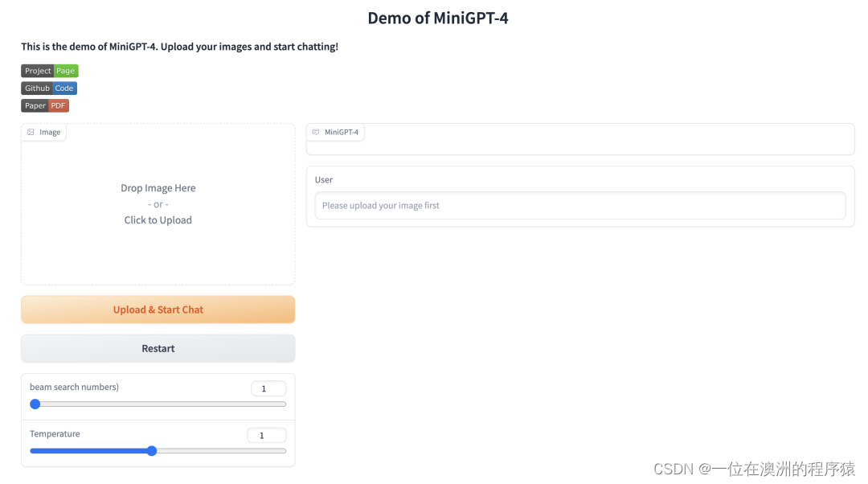
Task: Click the Image label icon
Action: coord(31,133)
